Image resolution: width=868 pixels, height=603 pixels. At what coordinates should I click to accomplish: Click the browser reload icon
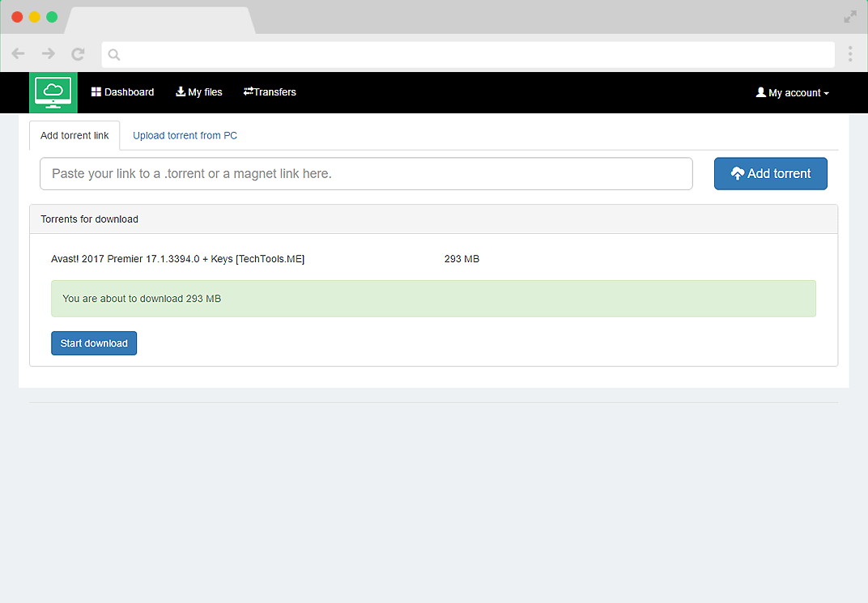pyautogui.click(x=78, y=54)
